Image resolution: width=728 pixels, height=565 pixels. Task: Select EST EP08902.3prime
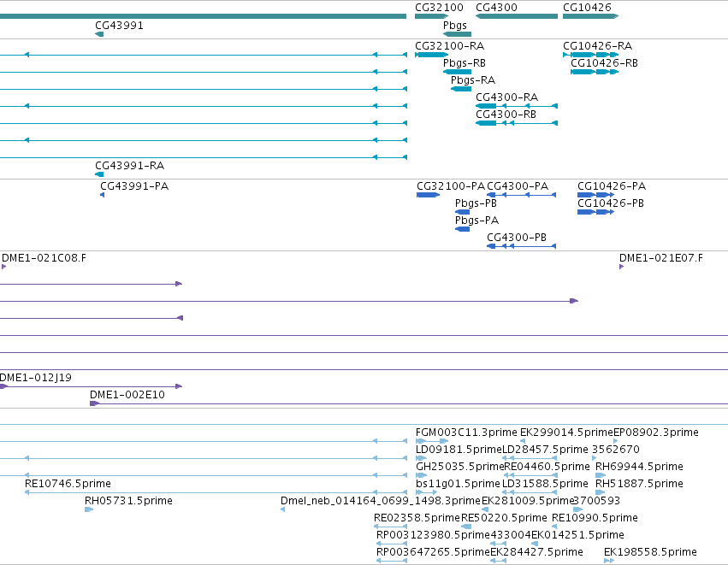click(x=616, y=441)
